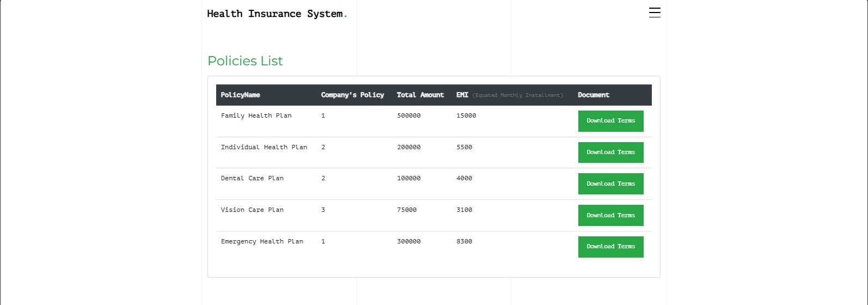Click the 100000 total amount value
868x305 pixels.
point(409,178)
